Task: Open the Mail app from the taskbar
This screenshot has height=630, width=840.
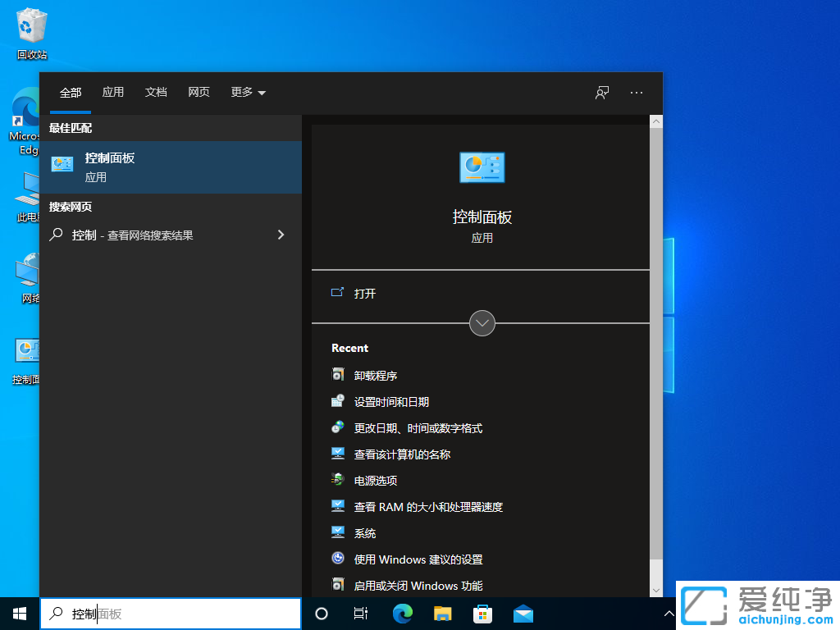Action: (523, 613)
